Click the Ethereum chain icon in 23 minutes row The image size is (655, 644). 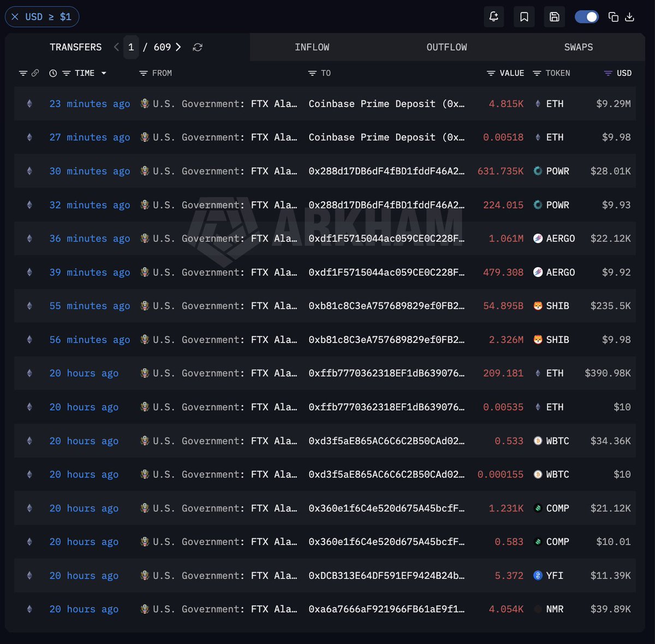(29, 104)
